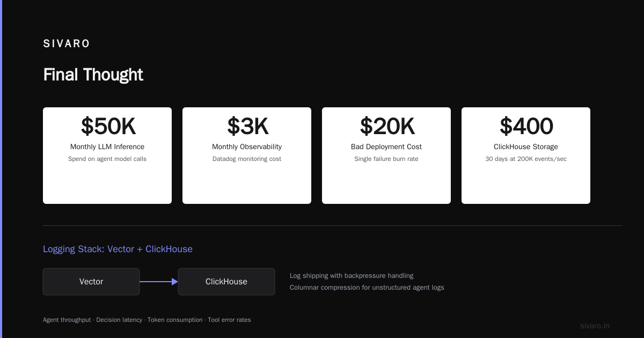Click the Columnar compression description line

pyautogui.click(x=367, y=288)
